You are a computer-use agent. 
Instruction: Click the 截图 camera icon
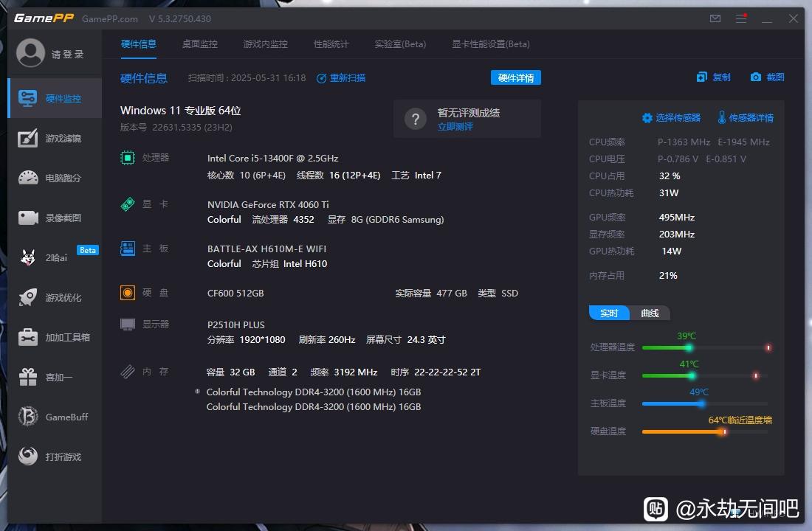click(756, 77)
